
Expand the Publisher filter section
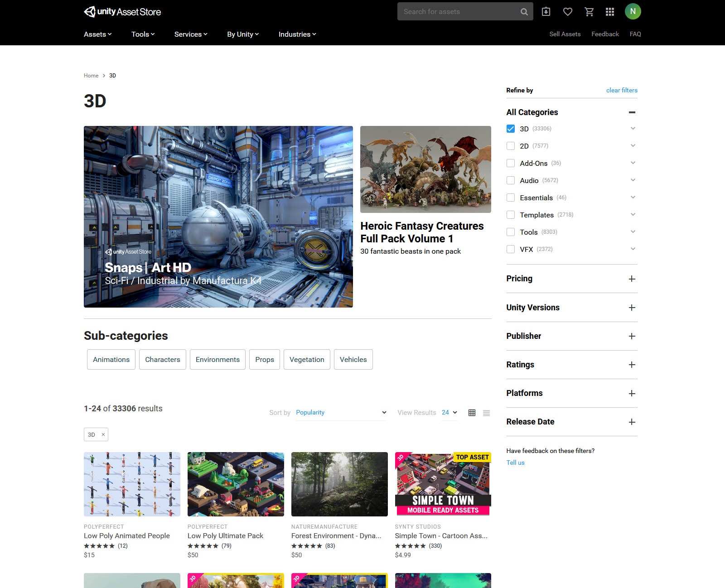632,336
